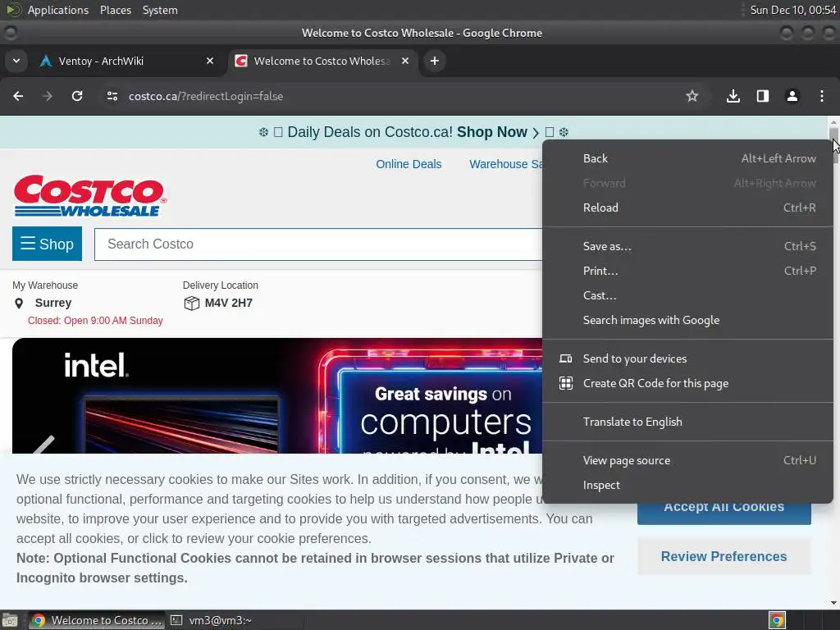Click Review Preferences button
Image resolution: width=840 pixels, height=630 pixels.
pos(724,557)
